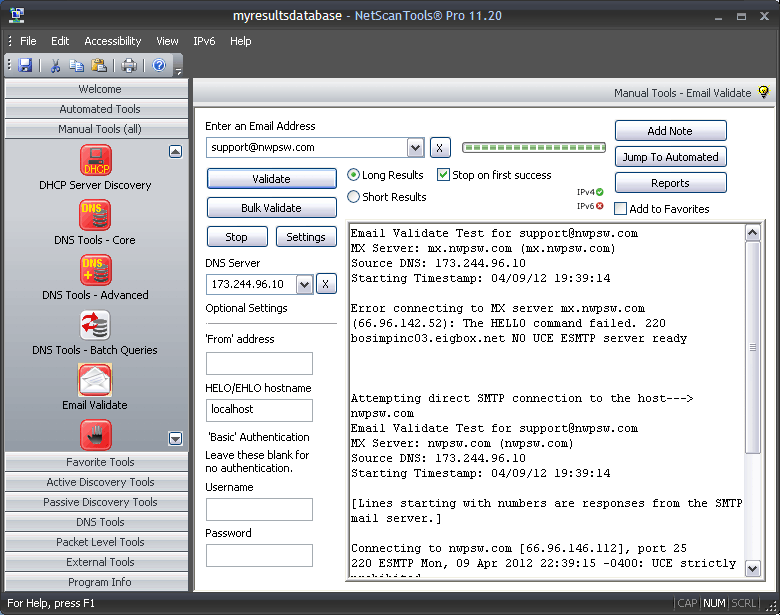Click the Add Note button
Image resolution: width=780 pixels, height=615 pixels.
pos(671,130)
